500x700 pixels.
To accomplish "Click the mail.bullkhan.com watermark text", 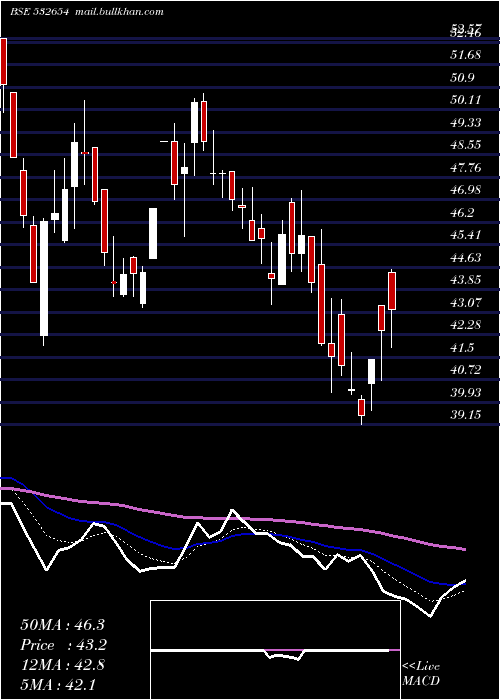I will [x=117, y=12].
